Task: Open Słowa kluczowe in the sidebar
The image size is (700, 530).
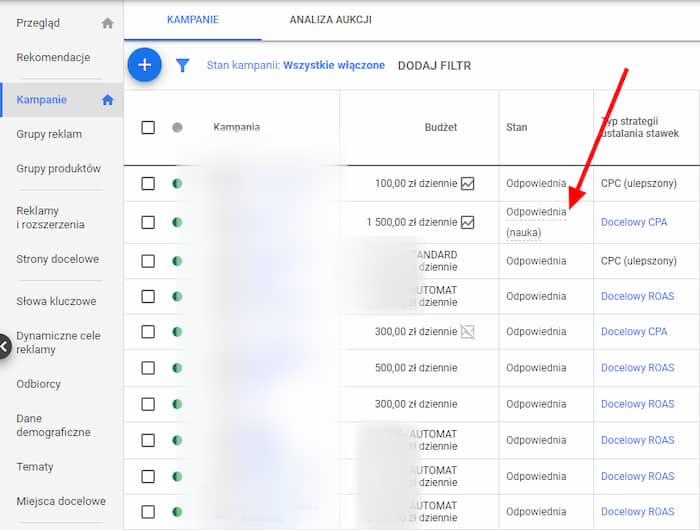Action: click(x=56, y=301)
